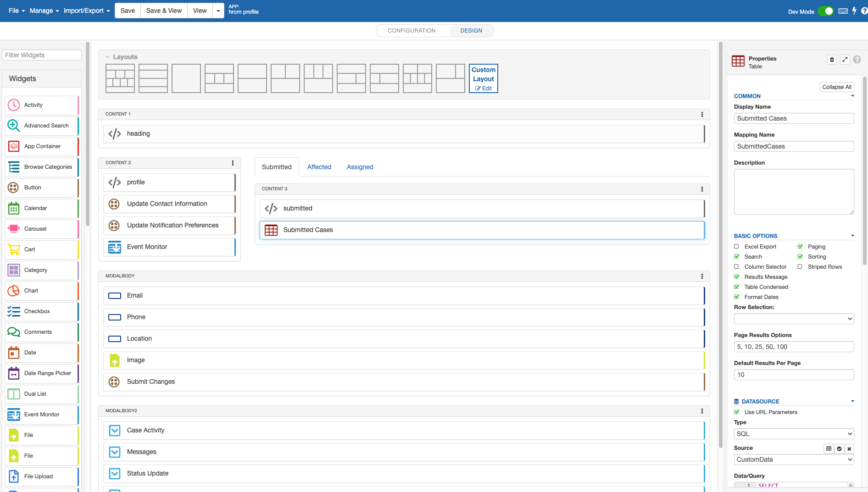
Task: Uncheck Use URL Parameters
Action: pyautogui.click(x=736, y=412)
